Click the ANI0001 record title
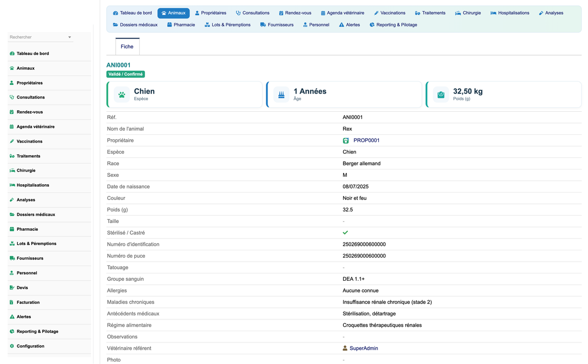588x364 pixels. (x=119, y=65)
